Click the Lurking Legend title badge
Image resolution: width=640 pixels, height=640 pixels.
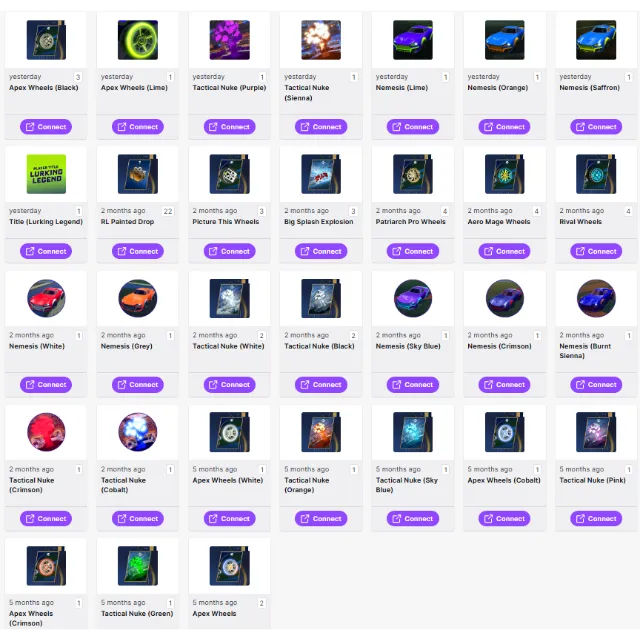(46, 174)
